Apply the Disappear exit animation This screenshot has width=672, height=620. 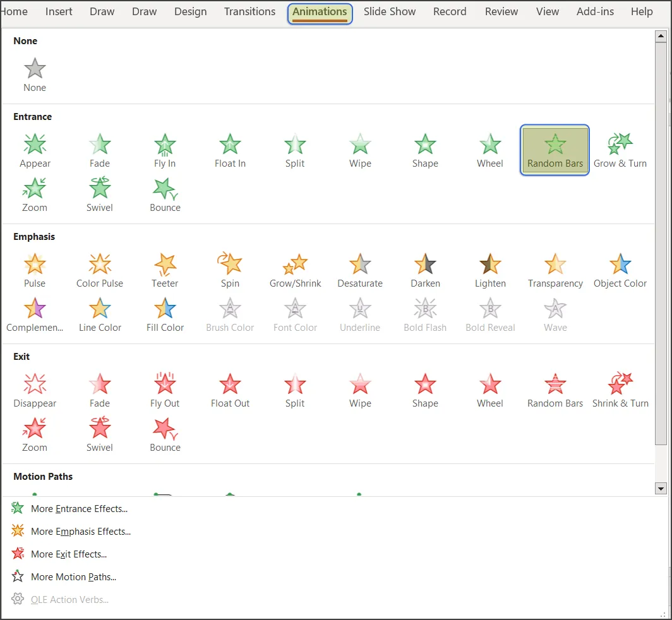pyautogui.click(x=35, y=390)
